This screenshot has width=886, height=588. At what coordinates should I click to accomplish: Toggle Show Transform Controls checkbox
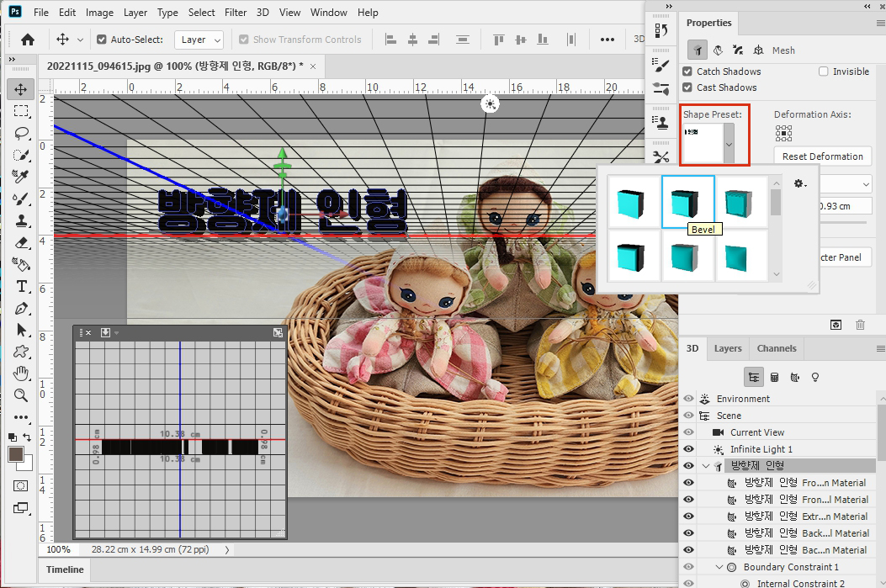[x=243, y=40]
